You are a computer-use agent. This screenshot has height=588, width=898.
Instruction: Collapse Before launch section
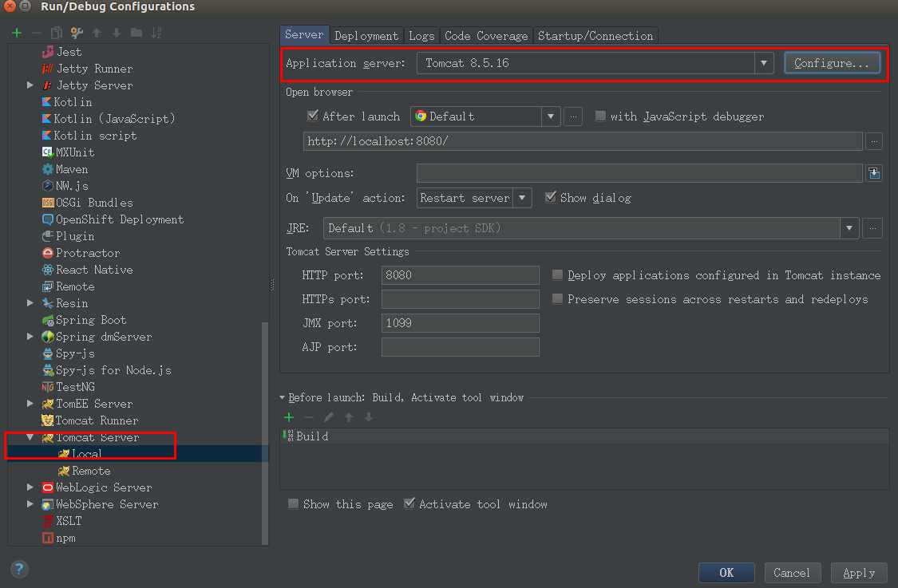tap(283, 397)
